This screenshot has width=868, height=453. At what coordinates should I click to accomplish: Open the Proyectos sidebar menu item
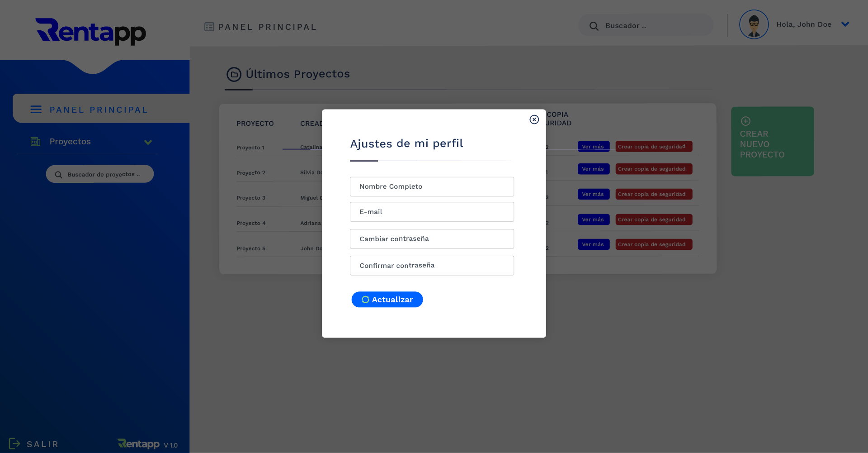[x=70, y=142]
